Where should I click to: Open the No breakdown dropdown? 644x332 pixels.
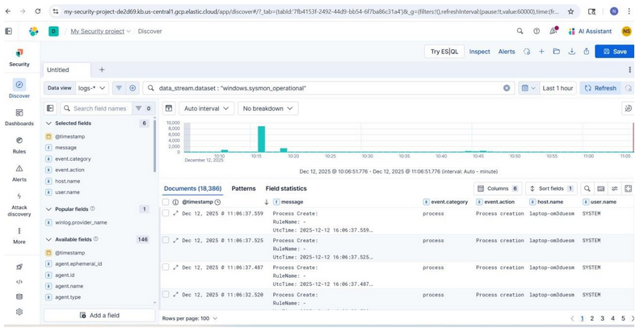(268, 108)
